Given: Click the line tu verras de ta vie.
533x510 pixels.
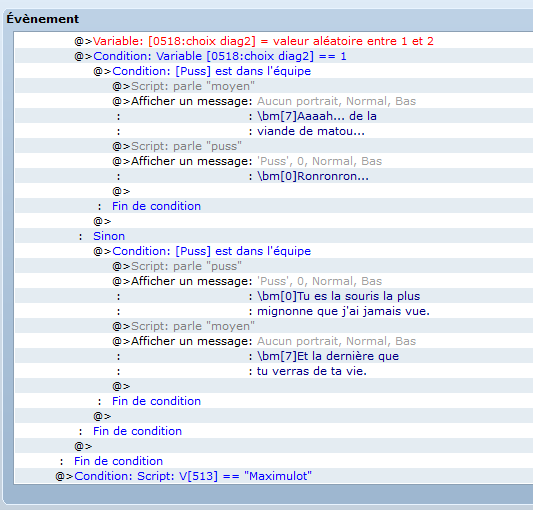Looking at the screenshot, I should [274, 371].
